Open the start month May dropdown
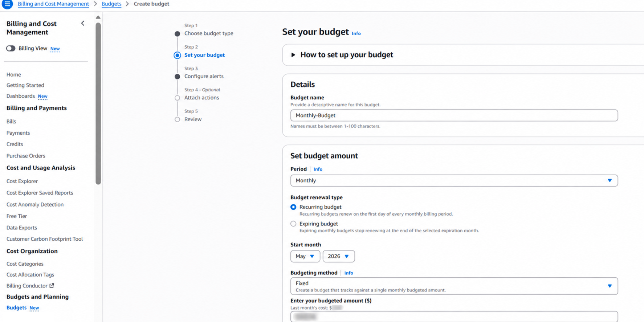This screenshot has height=322, width=644. coord(305,256)
